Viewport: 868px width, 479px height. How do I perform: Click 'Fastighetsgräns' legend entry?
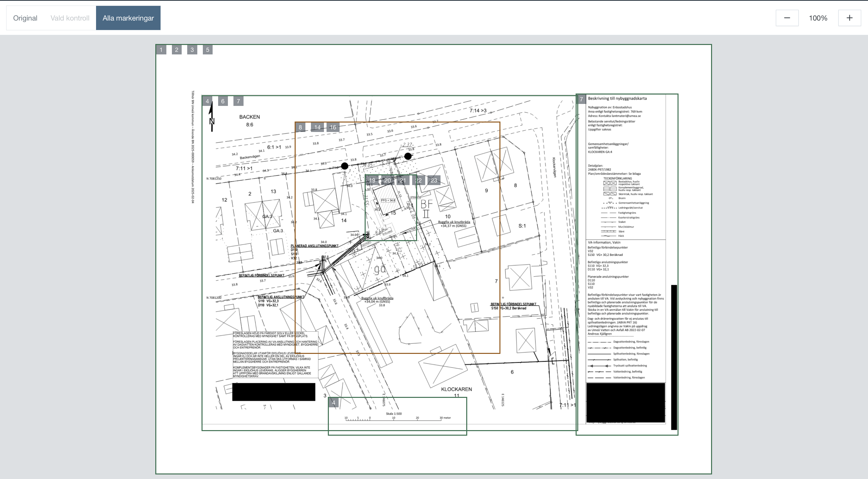point(627,213)
